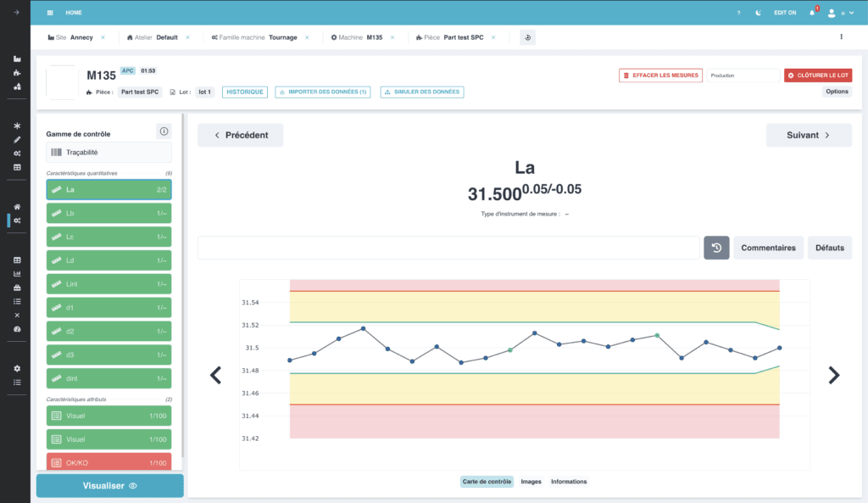This screenshot has width=868, height=503.
Task: Click the pencil icon in the sidebar
Action: 17,140
